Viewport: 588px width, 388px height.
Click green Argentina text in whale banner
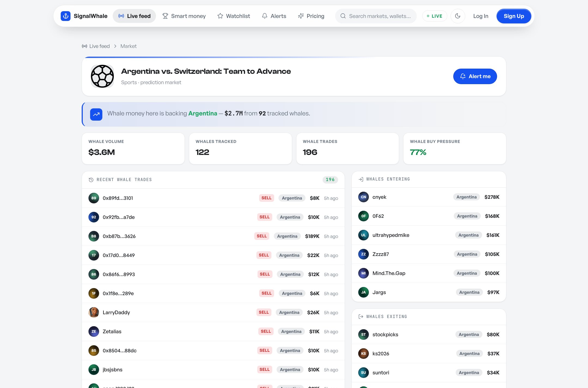203,114
